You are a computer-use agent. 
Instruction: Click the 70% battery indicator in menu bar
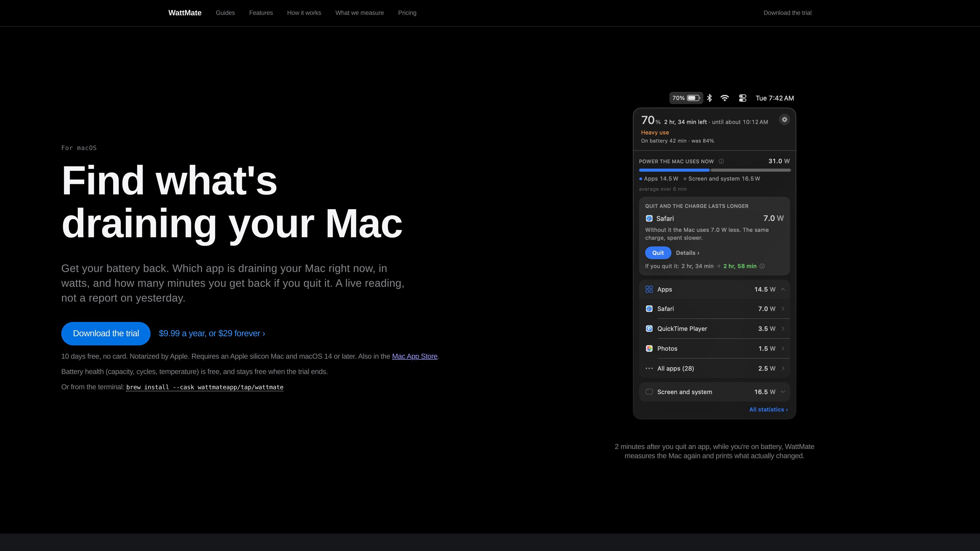pyautogui.click(x=686, y=98)
